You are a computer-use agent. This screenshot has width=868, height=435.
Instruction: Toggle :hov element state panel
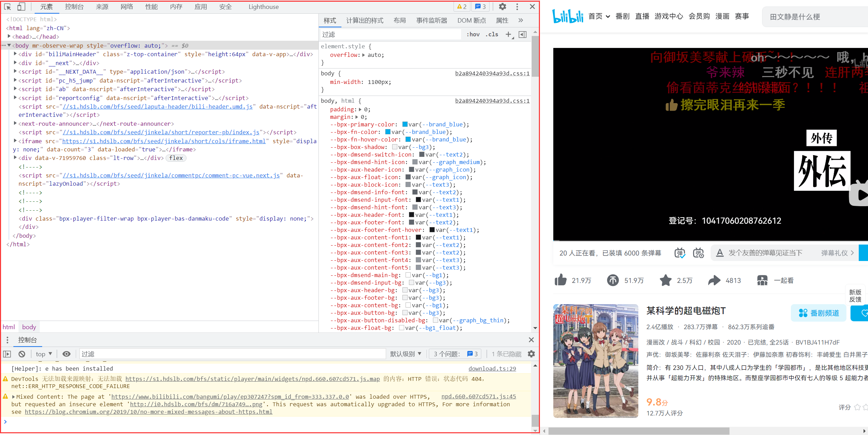[473, 34]
